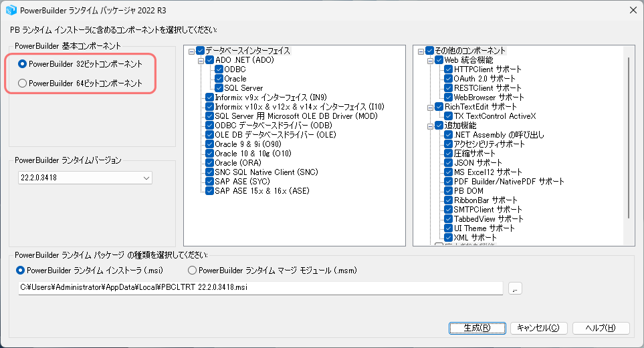The height and width of the screenshot is (348, 644).
Task: Select PowerBuilder 64ビットコンポーネント radio button
Action: 23,83
